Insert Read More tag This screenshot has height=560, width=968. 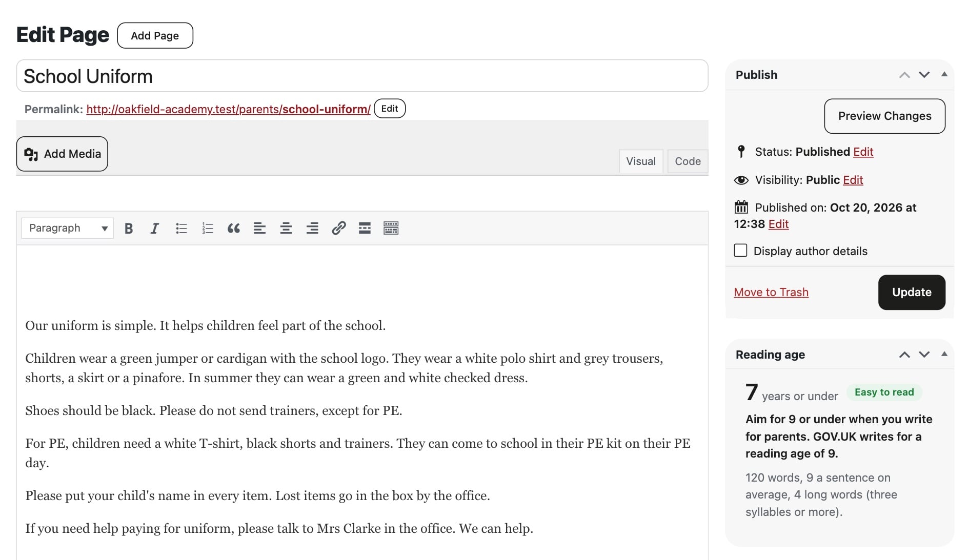(365, 228)
